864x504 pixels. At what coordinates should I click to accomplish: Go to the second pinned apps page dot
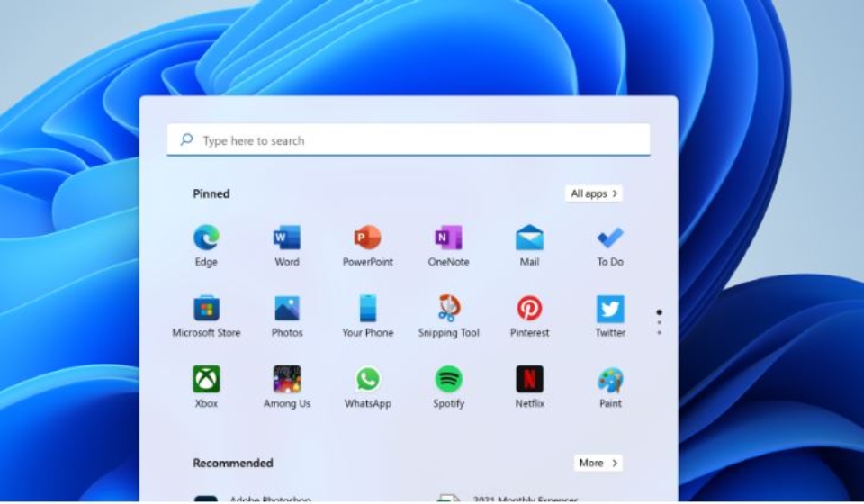click(x=659, y=323)
